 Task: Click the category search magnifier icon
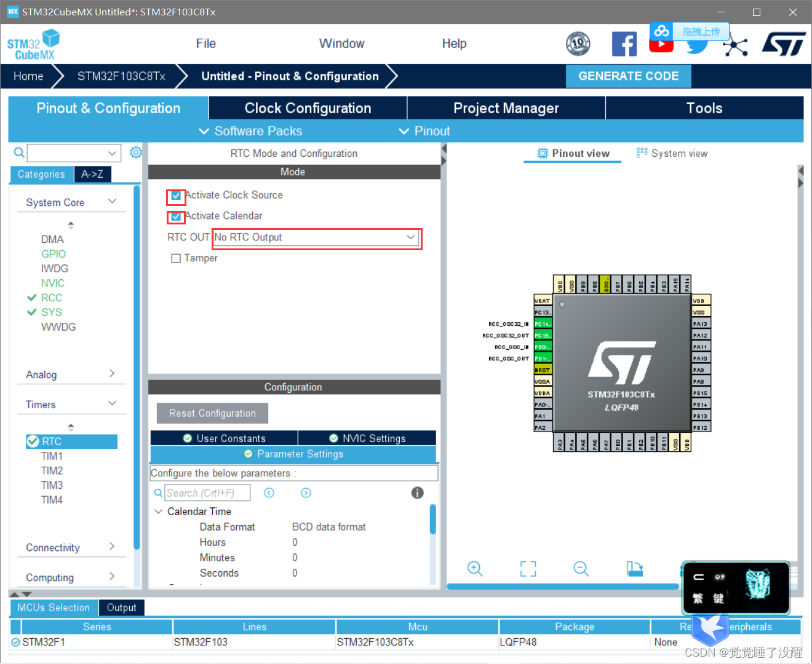pyautogui.click(x=19, y=152)
